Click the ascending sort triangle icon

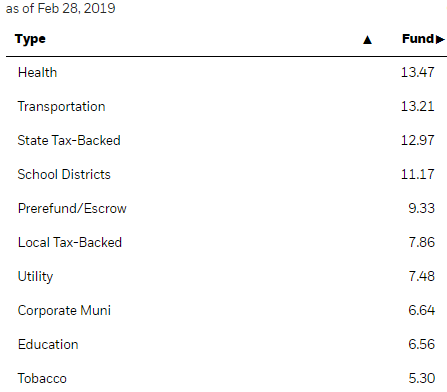(367, 40)
